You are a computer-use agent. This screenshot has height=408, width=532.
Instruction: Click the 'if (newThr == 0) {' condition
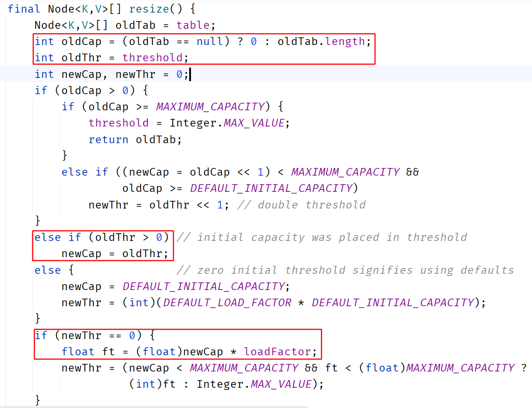click(x=95, y=335)
